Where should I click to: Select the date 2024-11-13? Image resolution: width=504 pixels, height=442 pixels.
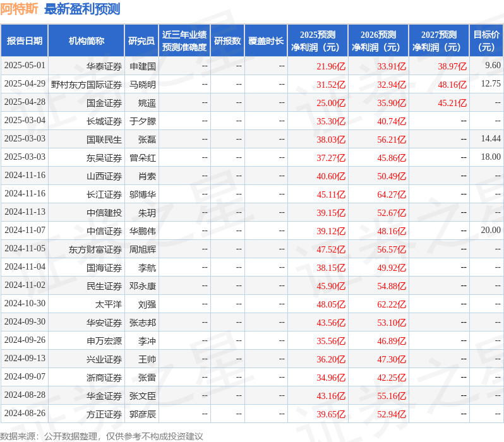pos(25,212)
